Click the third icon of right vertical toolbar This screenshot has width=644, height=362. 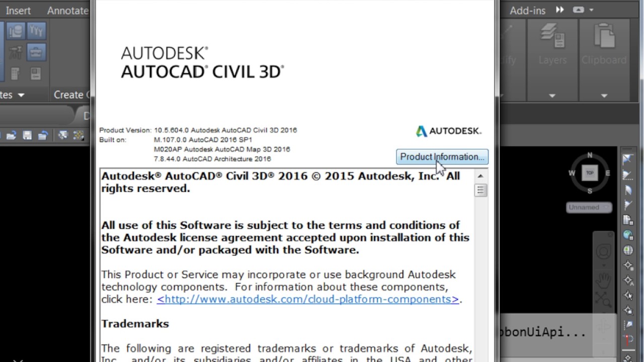(x=627, y=190)
